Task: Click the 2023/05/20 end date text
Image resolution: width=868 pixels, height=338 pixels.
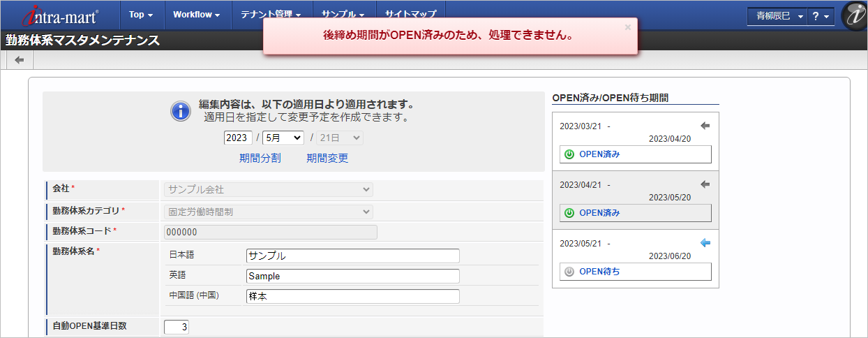Action: (x=670, y=197)
